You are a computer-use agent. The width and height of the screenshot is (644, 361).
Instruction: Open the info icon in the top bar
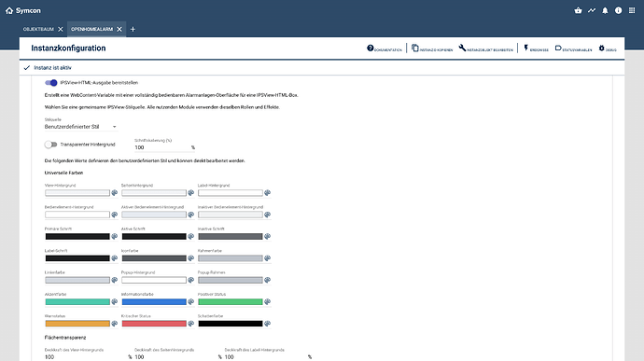pyautogui.click(x=618, y=10)
